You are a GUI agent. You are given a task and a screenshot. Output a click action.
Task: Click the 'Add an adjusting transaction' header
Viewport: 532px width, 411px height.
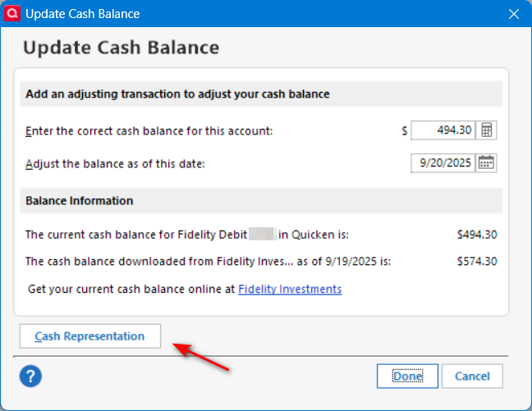(261, 94)
